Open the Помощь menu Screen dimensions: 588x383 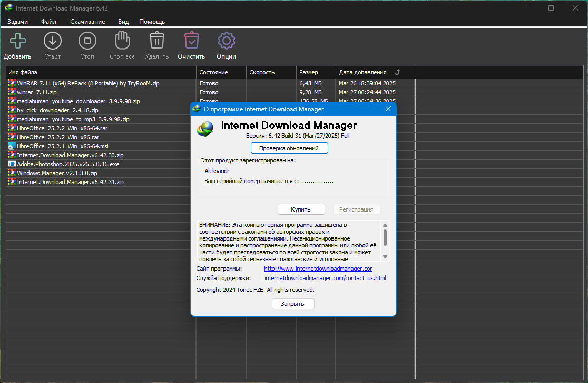152,22
